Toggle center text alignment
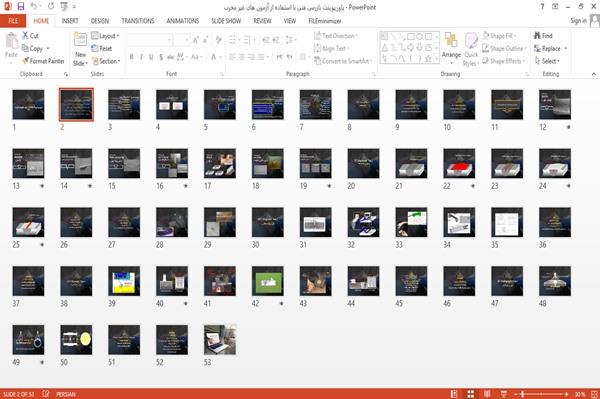Viewport: 600px width, 399px height. coord(241,57)
